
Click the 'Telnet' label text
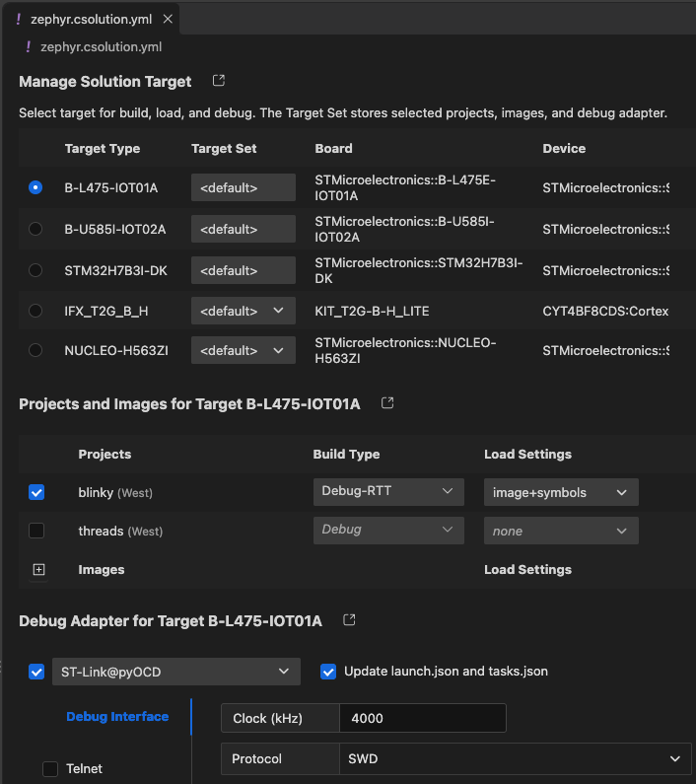[x=84, y=768]
